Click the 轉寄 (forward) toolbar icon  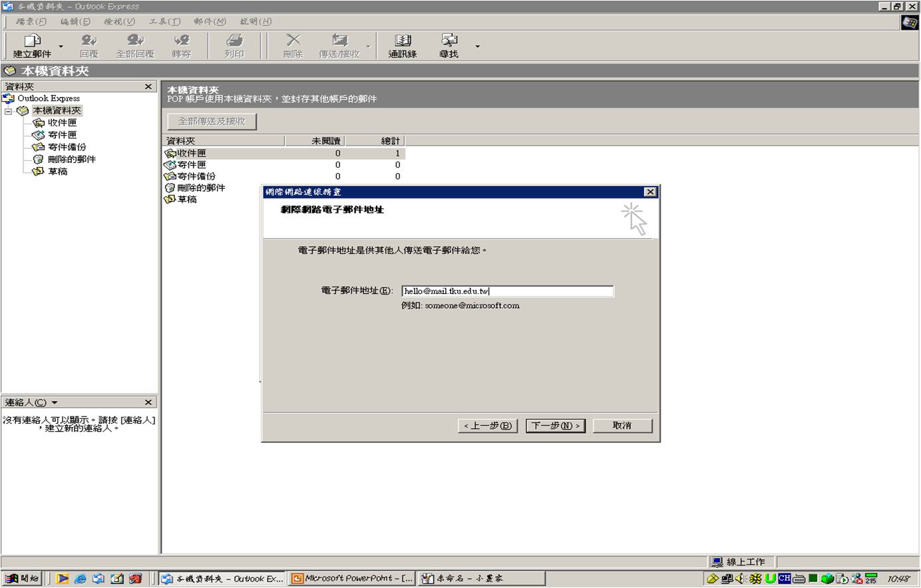[x=181, y=45]
